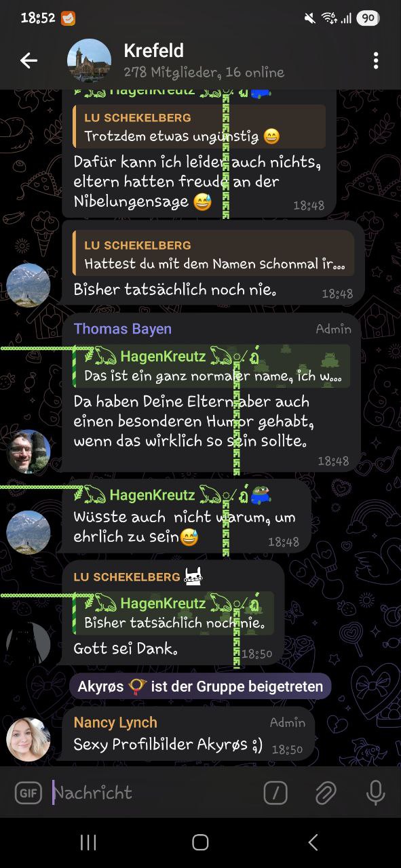The width and height of the screenshot is (401, 868).
Task: Attach a file with the paperclip icon
Action: [x=326, y=793]
